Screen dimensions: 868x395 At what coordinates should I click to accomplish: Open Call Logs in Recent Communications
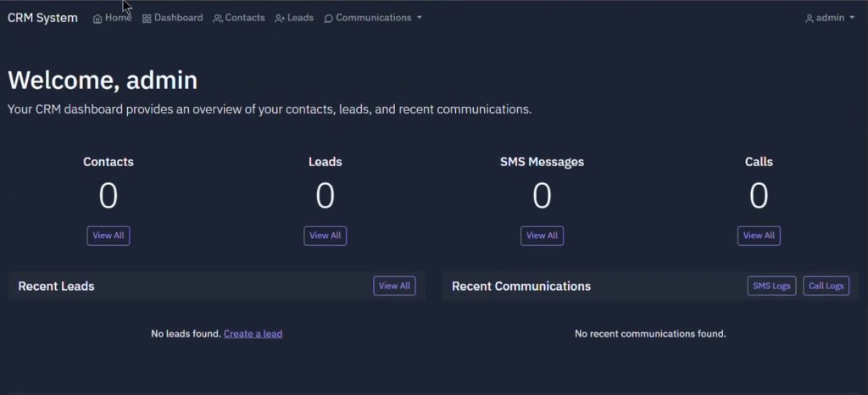pyautogui.click(x=826, y=286)
